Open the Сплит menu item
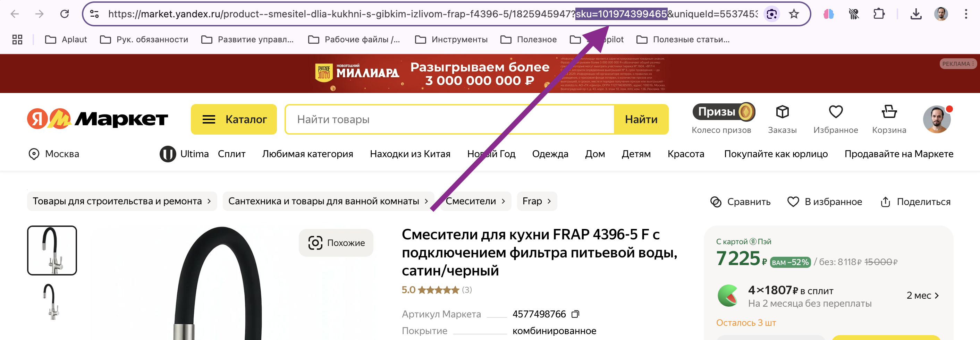 pyautogui.click(x=231, y=154)
